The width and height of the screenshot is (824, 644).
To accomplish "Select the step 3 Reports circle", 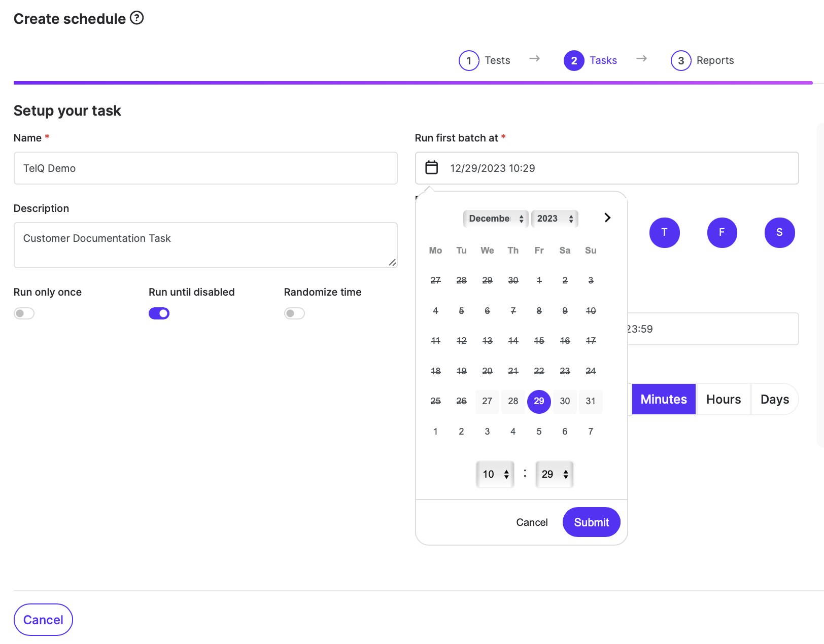I will 681,61.
